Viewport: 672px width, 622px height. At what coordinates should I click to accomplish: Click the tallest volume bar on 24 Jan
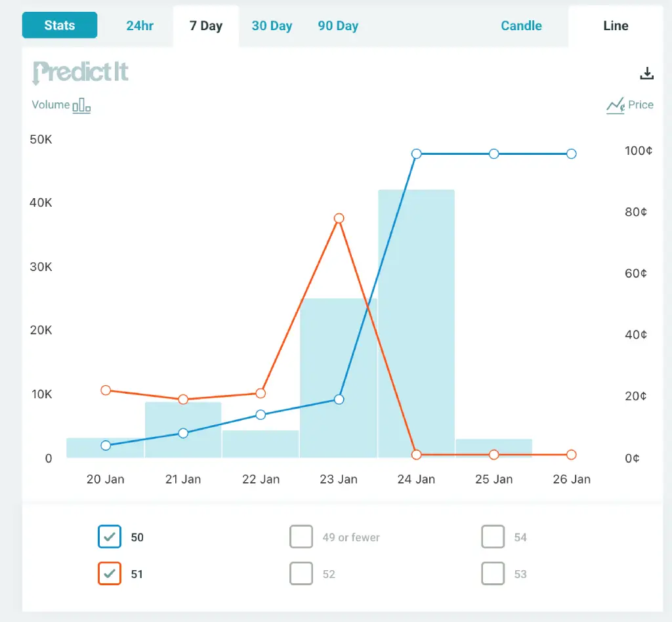pos(416,323)
